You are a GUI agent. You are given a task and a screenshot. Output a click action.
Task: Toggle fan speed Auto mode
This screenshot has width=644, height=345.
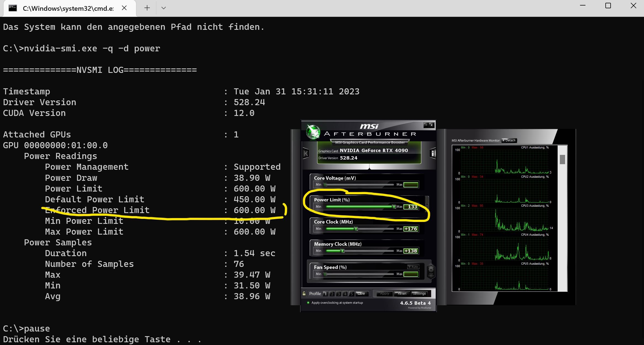tap(413, 267)
